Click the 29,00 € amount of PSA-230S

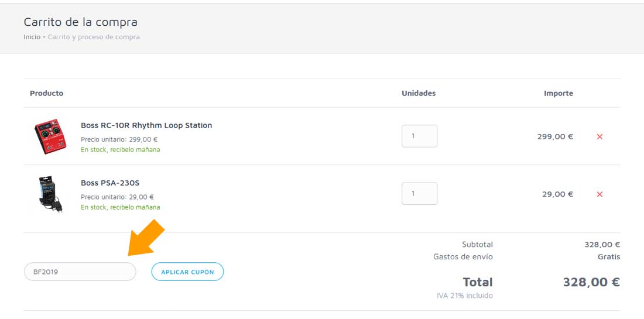[x=557, y=194]
